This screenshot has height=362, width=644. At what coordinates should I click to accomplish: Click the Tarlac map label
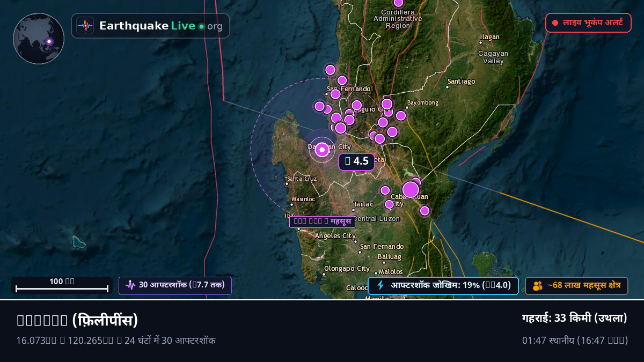[x=363, y=204]
